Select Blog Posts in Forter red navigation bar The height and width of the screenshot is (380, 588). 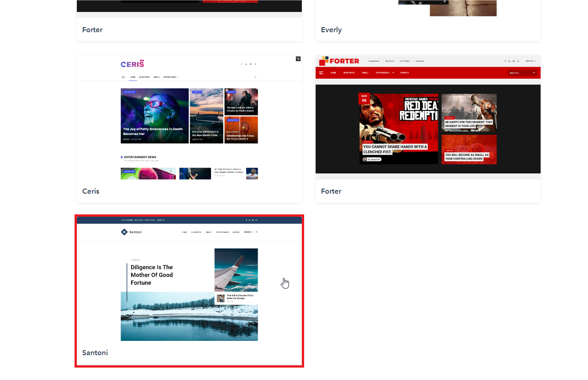tap(349, 73)
